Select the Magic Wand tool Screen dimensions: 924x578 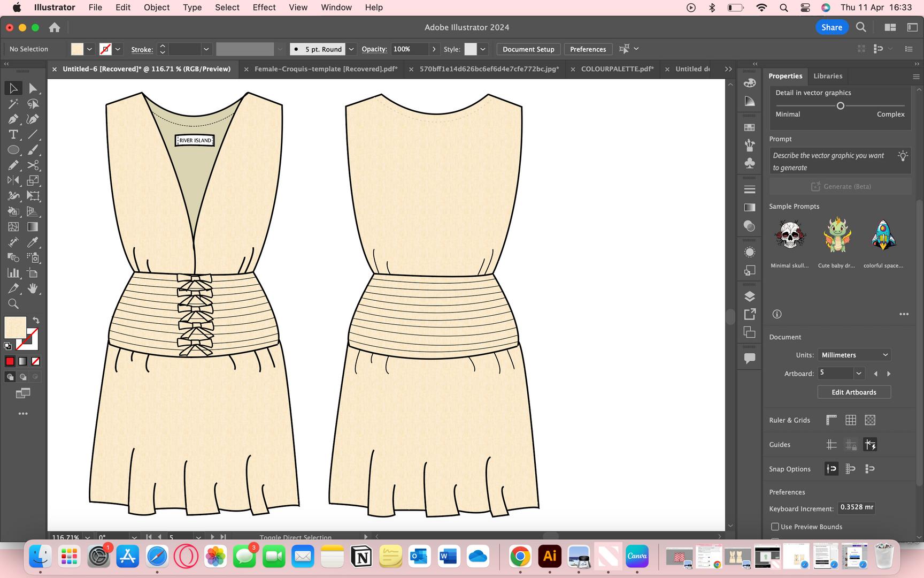tap(13, 104)
